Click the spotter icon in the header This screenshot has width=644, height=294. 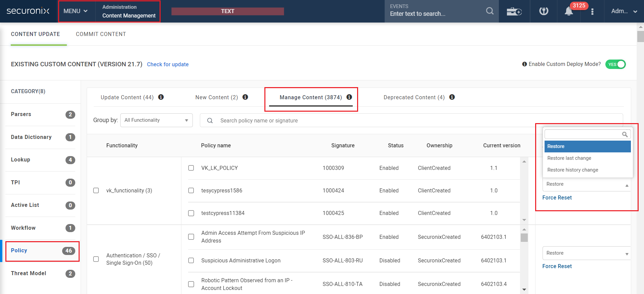point(544,11)
